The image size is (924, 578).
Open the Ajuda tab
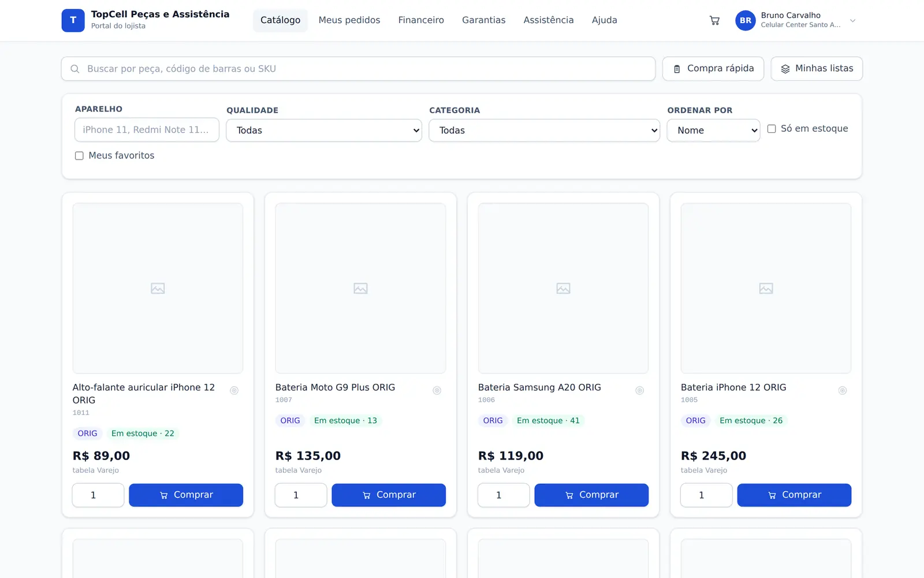604,20
